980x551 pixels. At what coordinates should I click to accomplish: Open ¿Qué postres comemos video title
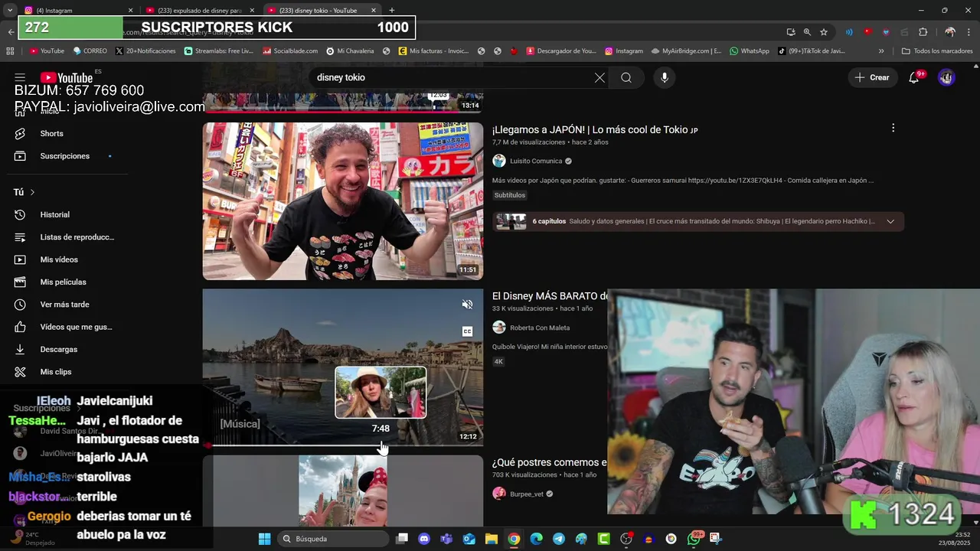550,462
